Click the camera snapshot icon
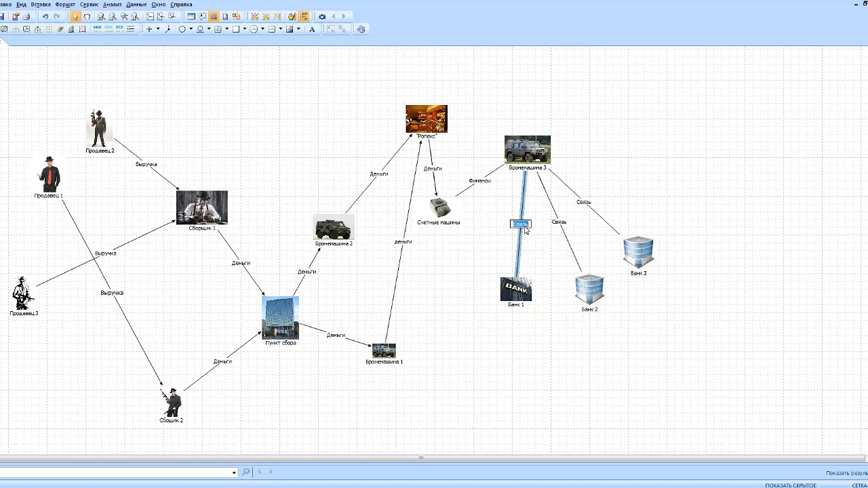 click(x=322, y=16)
